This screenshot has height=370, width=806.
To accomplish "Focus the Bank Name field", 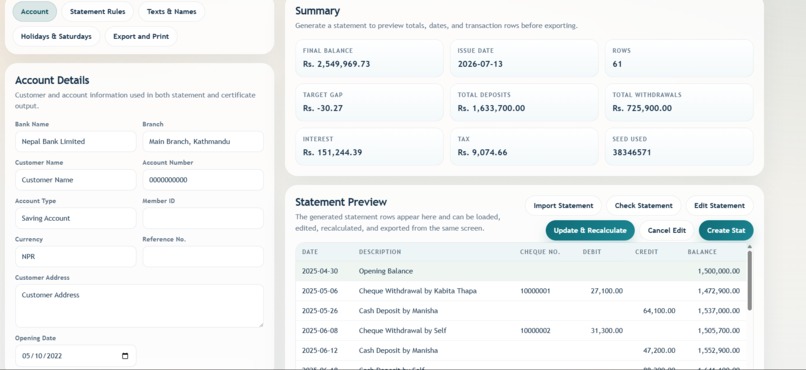I will click(76, 141).
